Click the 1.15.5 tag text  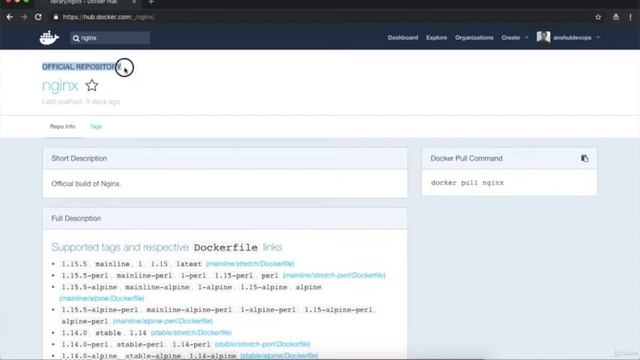point(74,264)
